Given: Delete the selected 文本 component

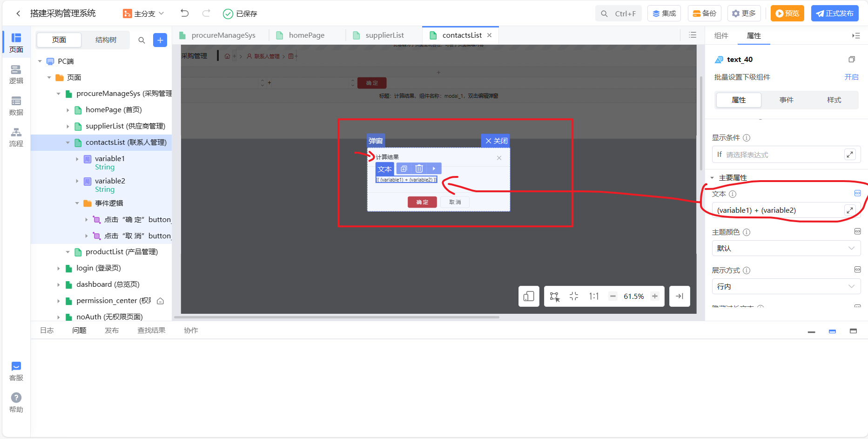Looking at the screenshot, I should pos(419,169).
